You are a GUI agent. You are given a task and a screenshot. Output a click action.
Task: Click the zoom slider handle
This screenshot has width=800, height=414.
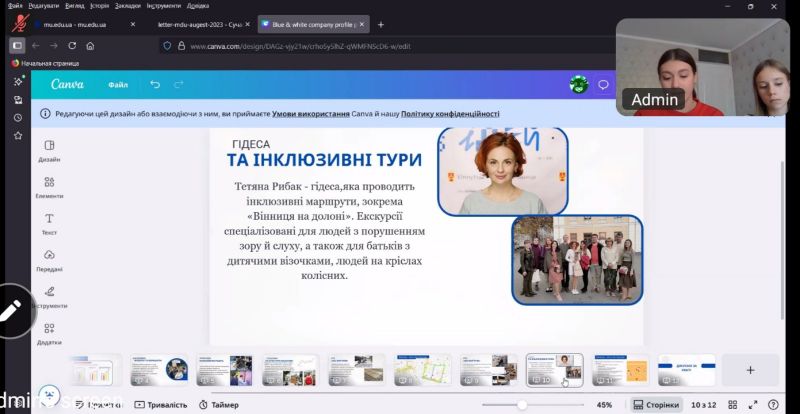coord(521,405)
